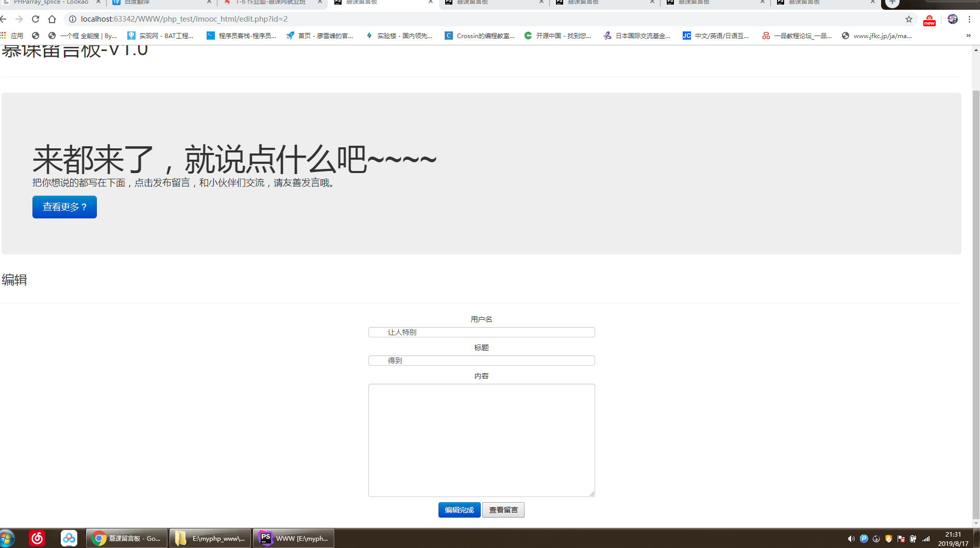Click the 查看更多 button
Image resolution: width=980 pixels, height=548 pixels.
click(x=64, y=207)
